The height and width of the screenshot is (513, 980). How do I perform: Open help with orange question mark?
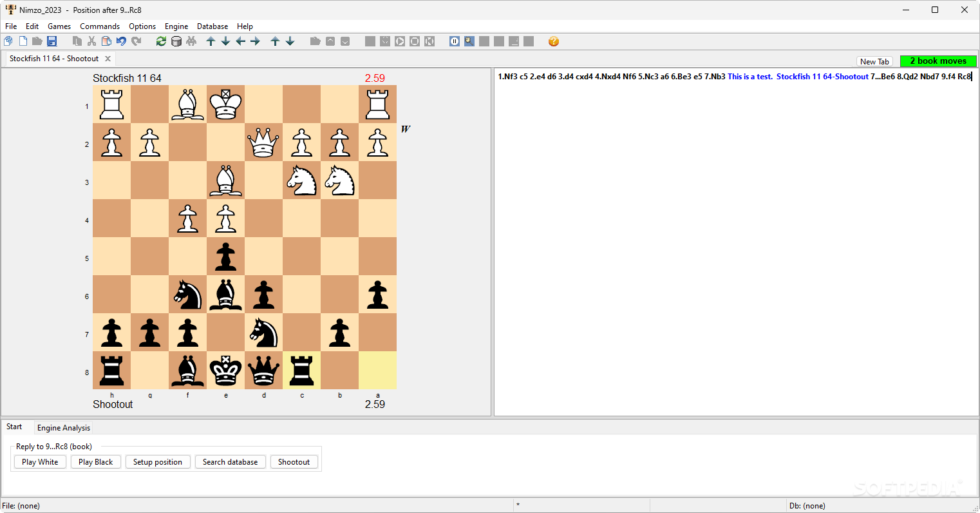[554, 41]
